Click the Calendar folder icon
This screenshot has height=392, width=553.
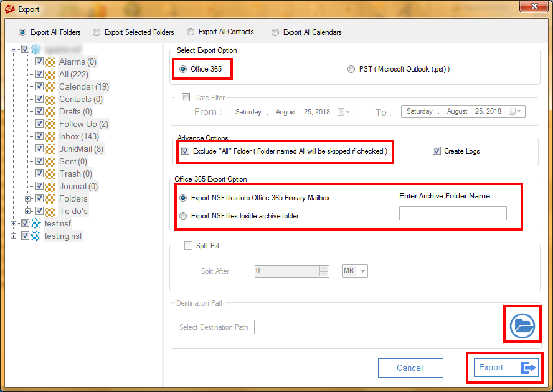click(50, 86)
